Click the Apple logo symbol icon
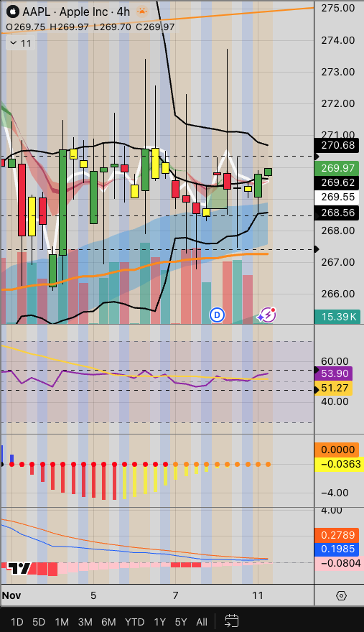364x632 pixels. point(13,11)
